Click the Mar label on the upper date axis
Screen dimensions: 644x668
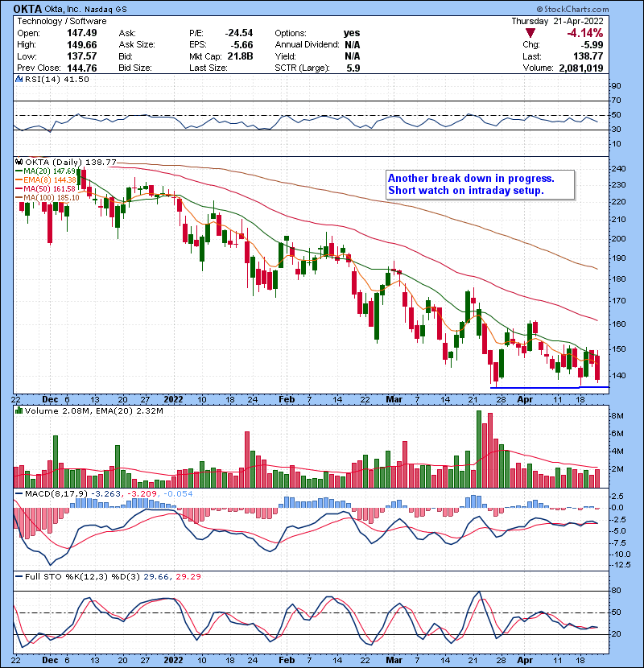394,400
